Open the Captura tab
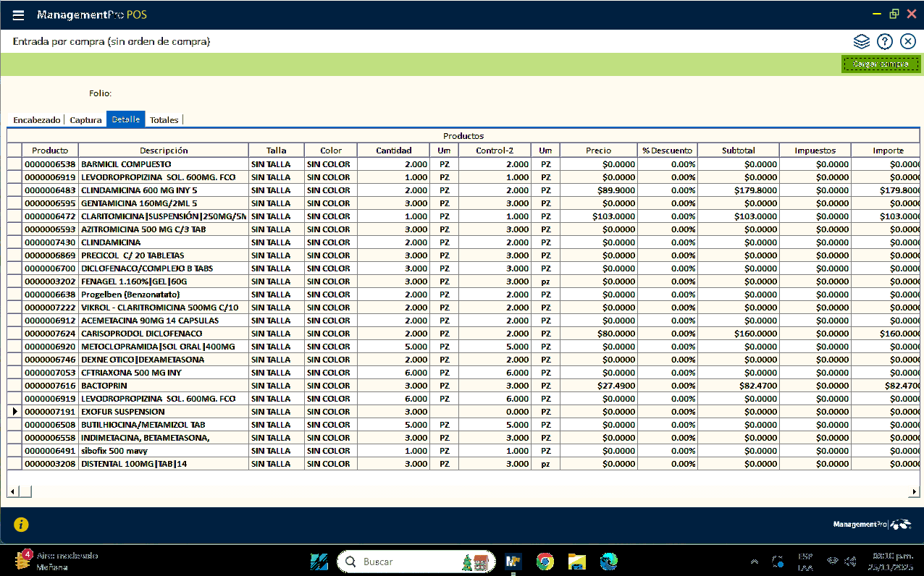Viewport: 924px width, 576px height. click(x=85, y=120)
